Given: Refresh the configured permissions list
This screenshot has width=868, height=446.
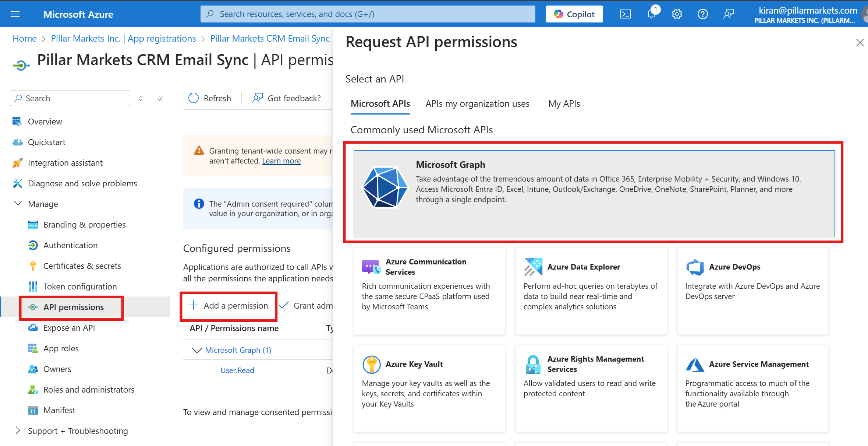Looking at the screenshot, I should click(209, 98).
